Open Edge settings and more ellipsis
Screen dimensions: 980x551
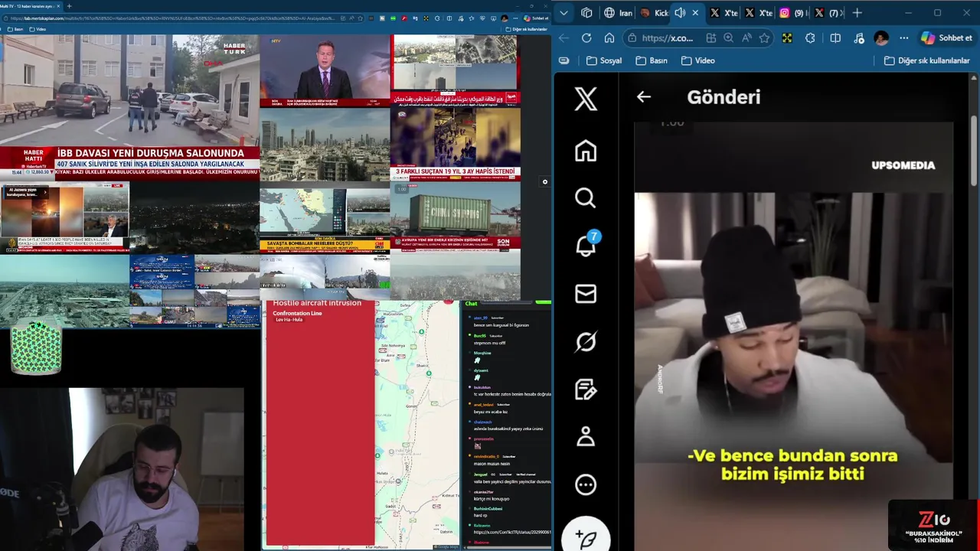pyautogui.click(x=904, y=37)
